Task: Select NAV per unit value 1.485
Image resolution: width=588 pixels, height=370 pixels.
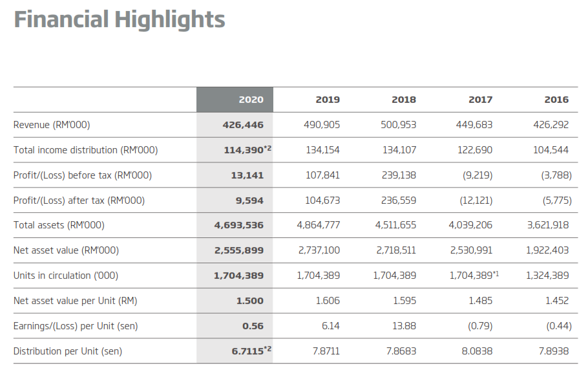Action: click(x=480, y=301)
